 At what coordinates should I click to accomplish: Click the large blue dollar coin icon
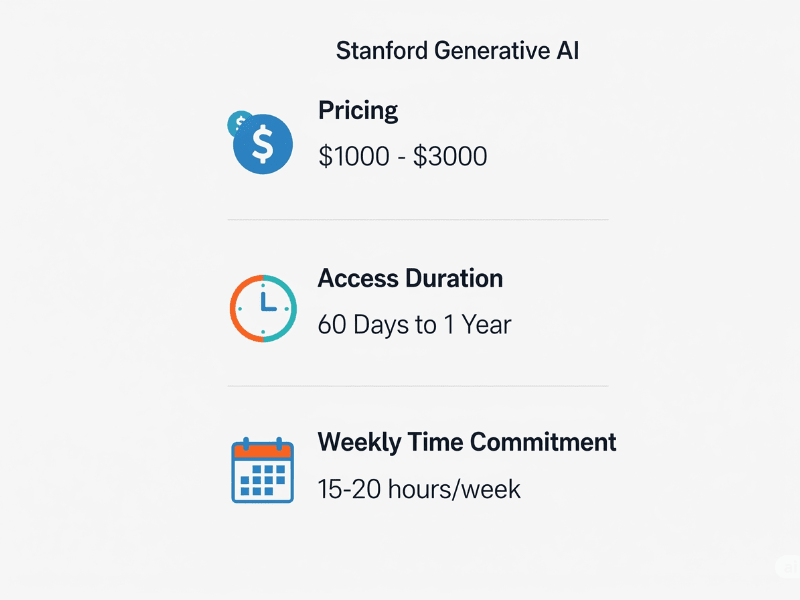(263, 144)
